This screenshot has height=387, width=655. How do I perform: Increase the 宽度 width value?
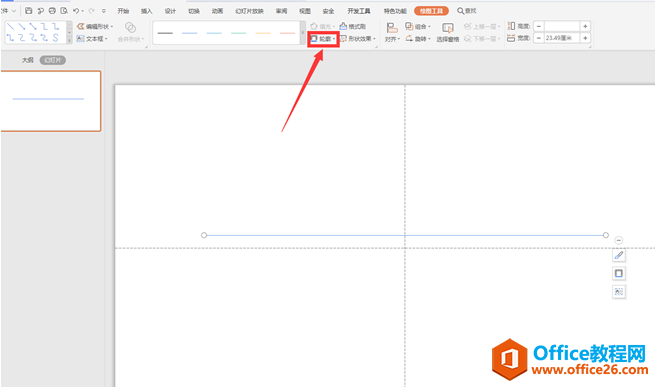point(585,38)
